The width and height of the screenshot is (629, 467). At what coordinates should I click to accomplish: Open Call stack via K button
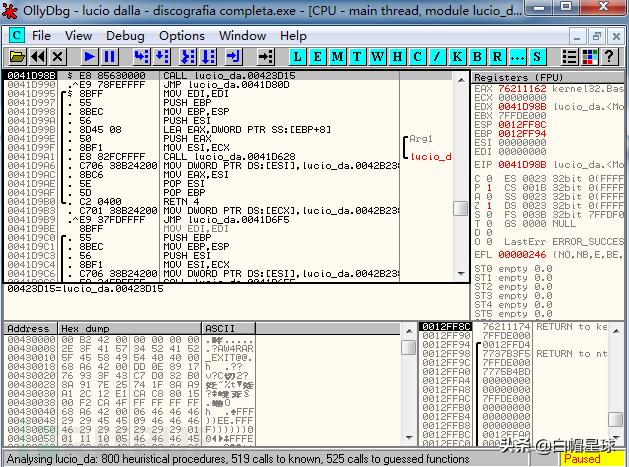coord(458,57)
